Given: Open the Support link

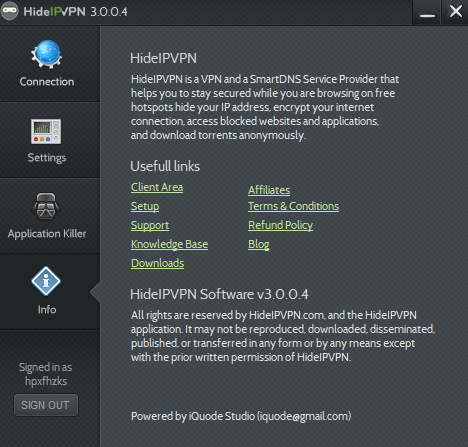Looking at the screenshot, I should pyautogui.click(x=150, y=225).
